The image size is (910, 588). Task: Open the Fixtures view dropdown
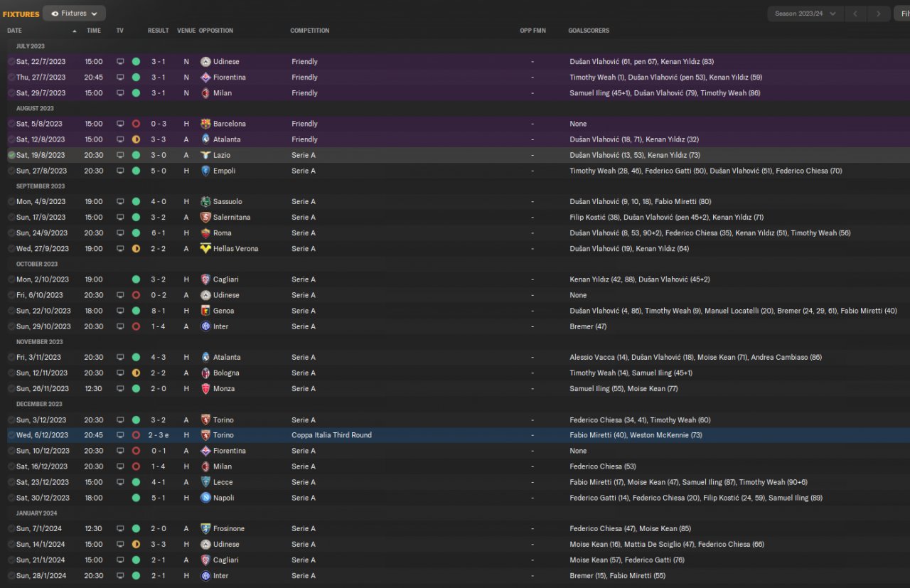pos(75,13)
